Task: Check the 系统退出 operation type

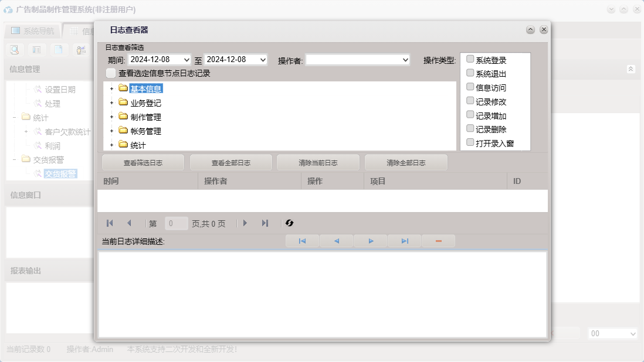Action: 470,73
